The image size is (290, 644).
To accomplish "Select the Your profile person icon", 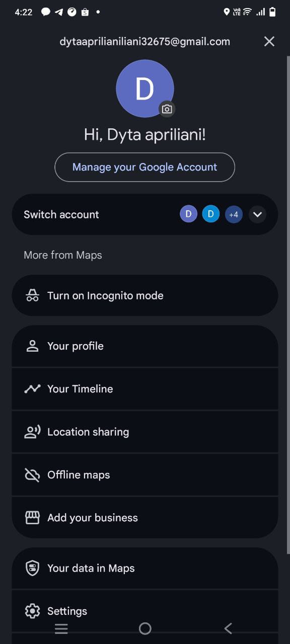I will [x=32, y=346].
